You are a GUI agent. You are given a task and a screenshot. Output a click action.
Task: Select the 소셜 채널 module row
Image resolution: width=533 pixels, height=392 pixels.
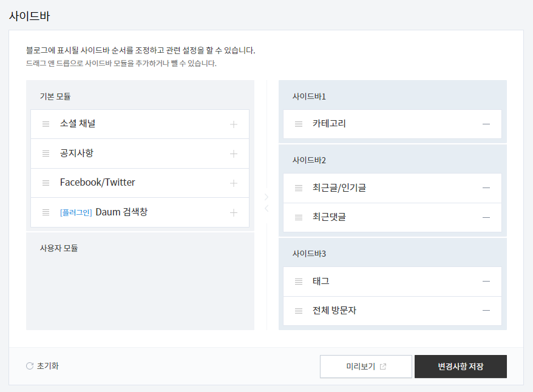(x=140, y=124)
